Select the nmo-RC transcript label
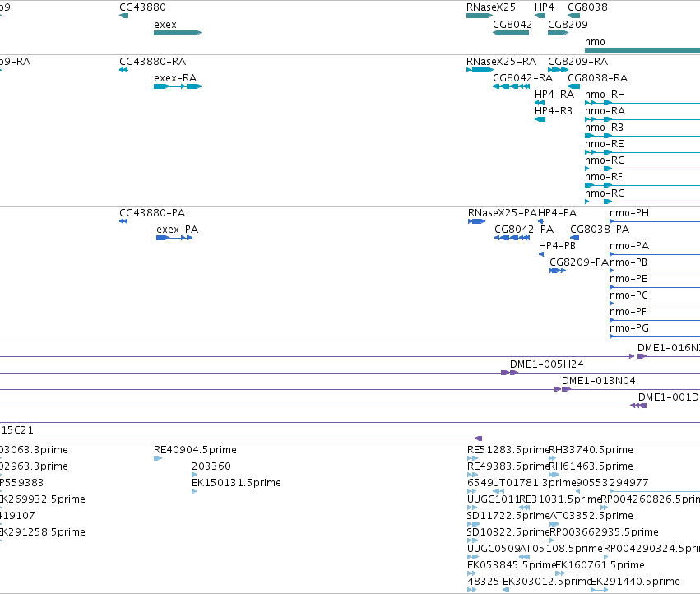The height and width of the screenshot is (594, 700). pos(605,160)
